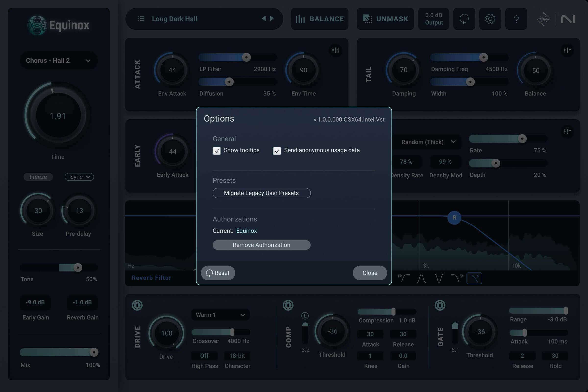Image resolution: width=588 pixels, height=392 pixels.
Task: Click the Native Instruments logo
Action: click(x=568, y=19)
